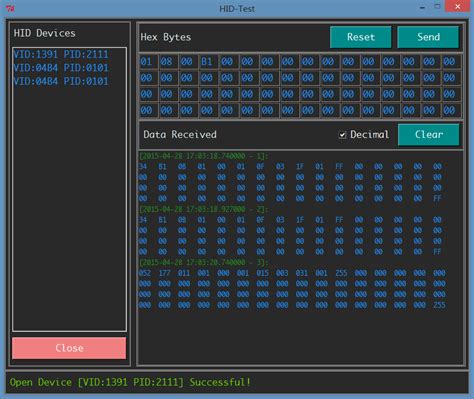This screenshot has height=399, width=474.
Task: Click the Send button
Action: (x=428, y=37)
